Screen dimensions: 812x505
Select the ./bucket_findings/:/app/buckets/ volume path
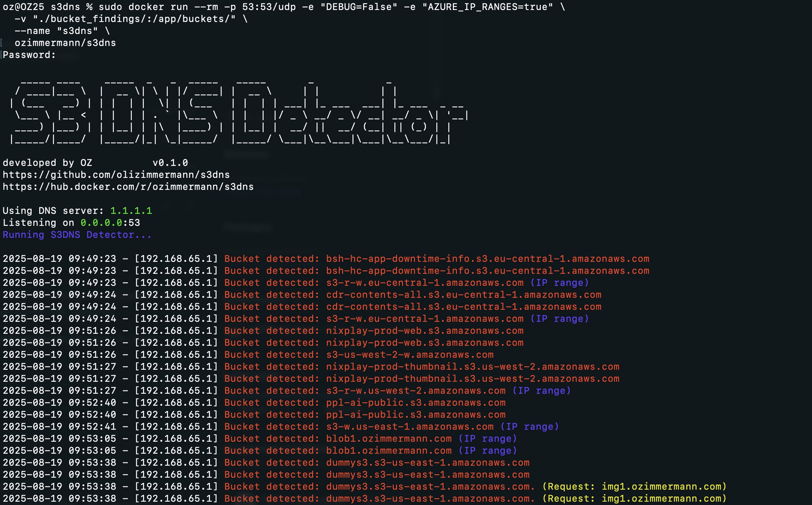click(134, 19)
